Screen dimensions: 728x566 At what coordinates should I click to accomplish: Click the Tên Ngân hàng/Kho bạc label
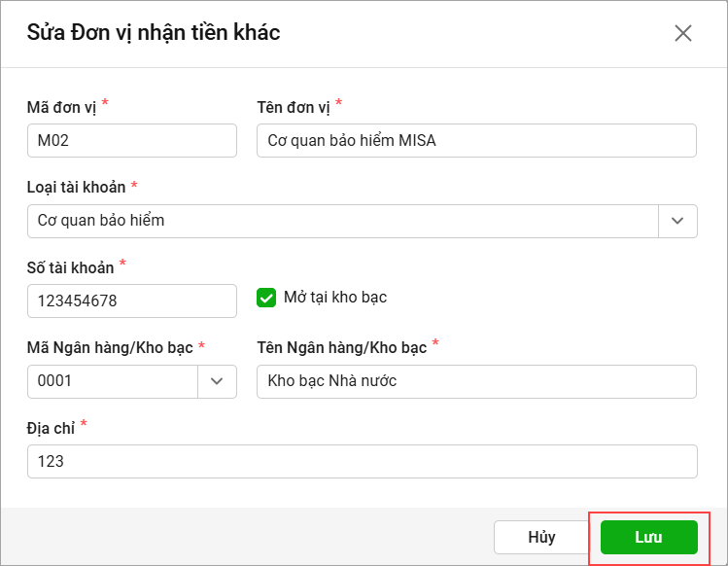coord(342,347)
